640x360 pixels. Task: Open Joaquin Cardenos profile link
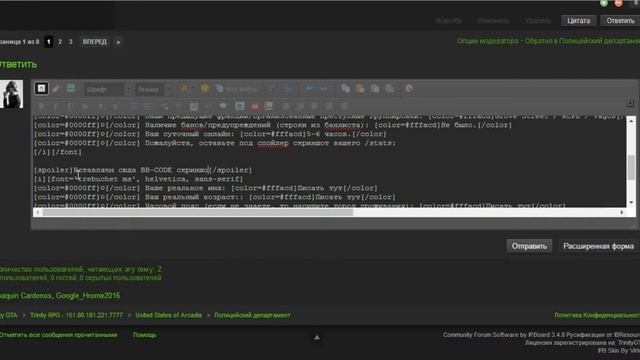pyautogui.click(x=26, y=296)
